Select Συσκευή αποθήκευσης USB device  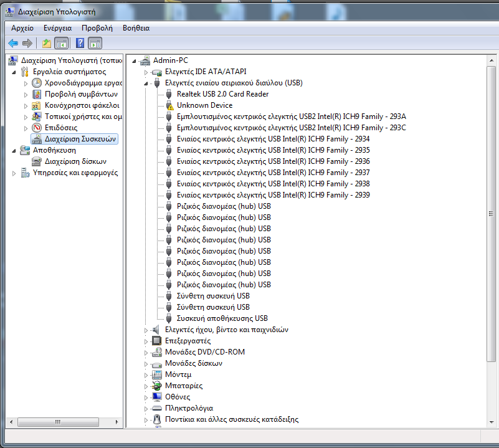pos(222,318)
